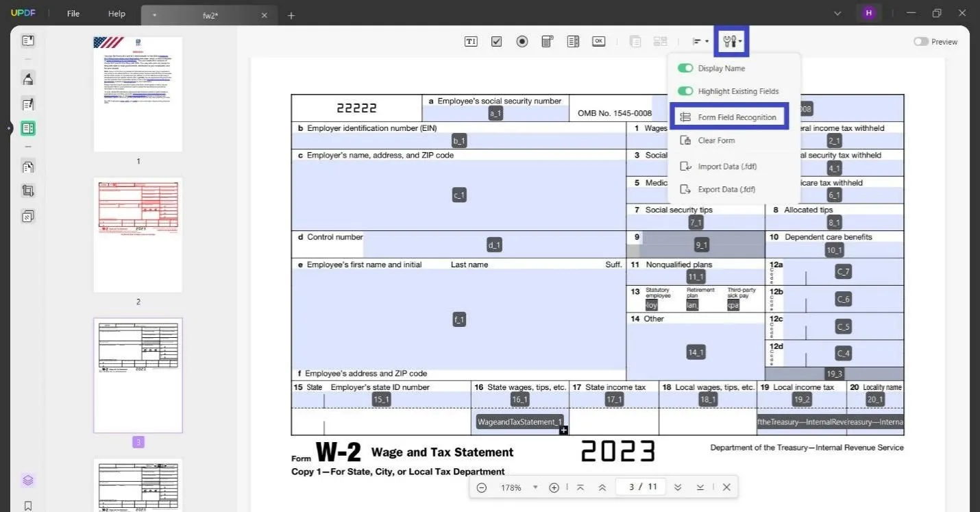
Task: Open the fw2 tab dropdown arrow
Action: (154, 15)
